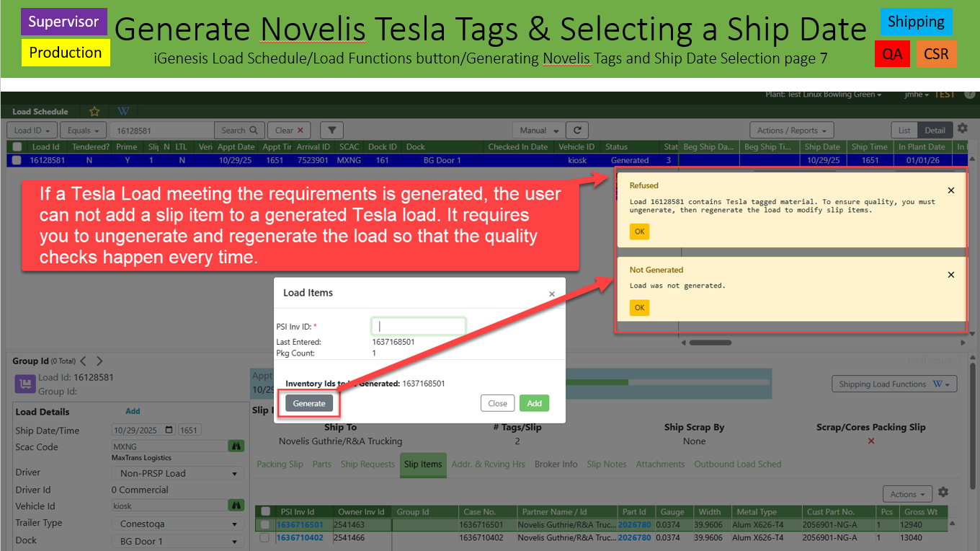
Task: Open the Ship Requests tab
Action: coord(367,464)
